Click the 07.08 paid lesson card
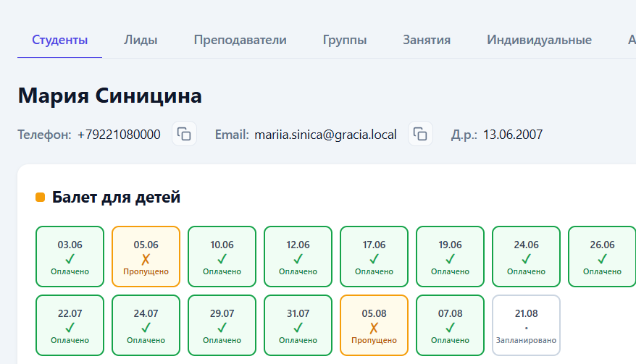636x364 pixels. coord(451,326)
